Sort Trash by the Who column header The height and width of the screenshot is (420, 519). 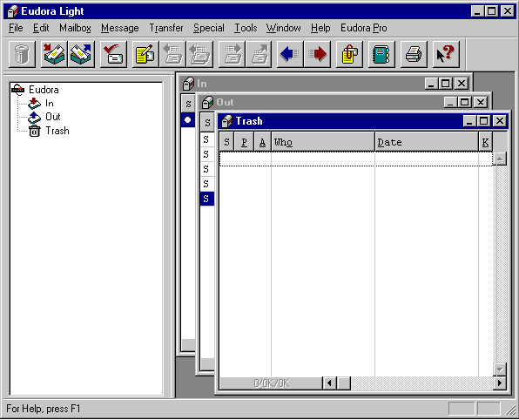click(x=323, y=142)
